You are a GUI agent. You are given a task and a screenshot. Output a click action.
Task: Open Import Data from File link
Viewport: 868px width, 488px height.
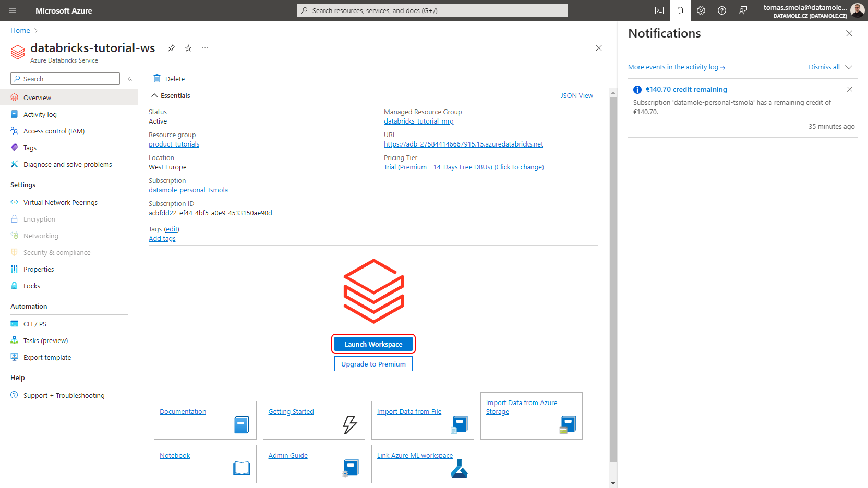[409, 412]
